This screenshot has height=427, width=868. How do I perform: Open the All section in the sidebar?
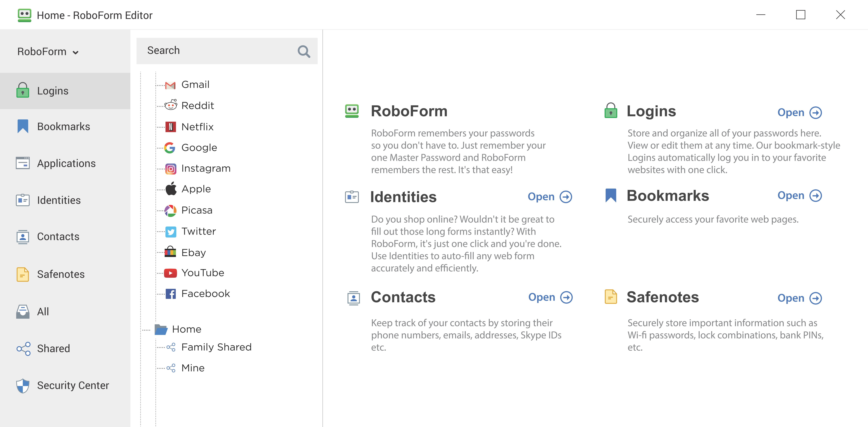pos(43,311)
